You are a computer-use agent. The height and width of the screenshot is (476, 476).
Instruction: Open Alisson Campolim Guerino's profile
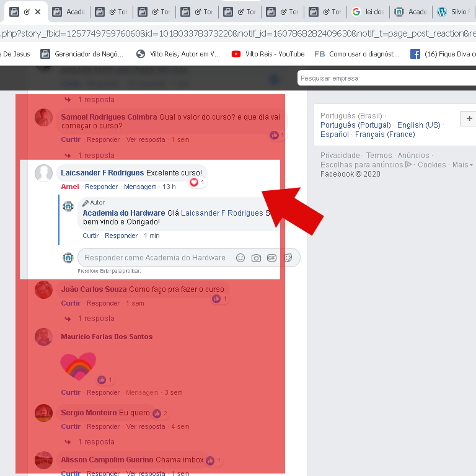pos(107,460)
